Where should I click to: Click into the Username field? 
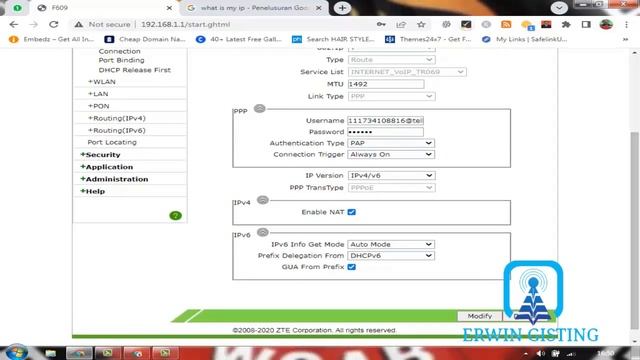click(386, 121)
